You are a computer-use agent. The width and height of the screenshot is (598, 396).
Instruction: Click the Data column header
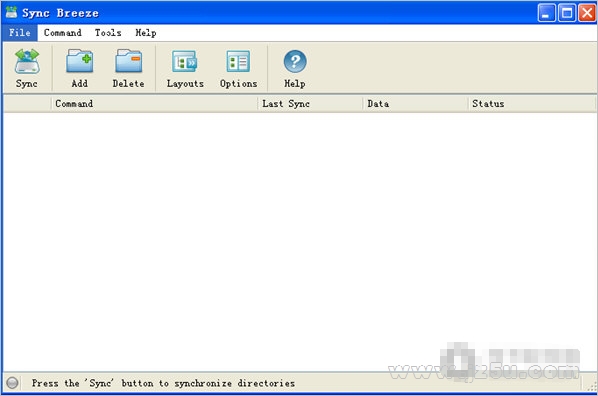coord(415,104)
